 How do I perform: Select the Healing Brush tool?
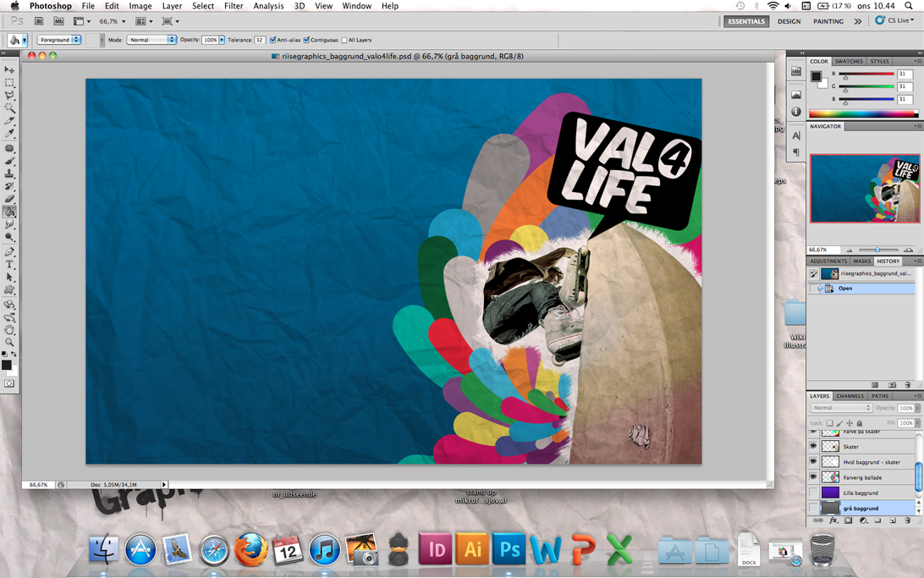tap(10, 147)
